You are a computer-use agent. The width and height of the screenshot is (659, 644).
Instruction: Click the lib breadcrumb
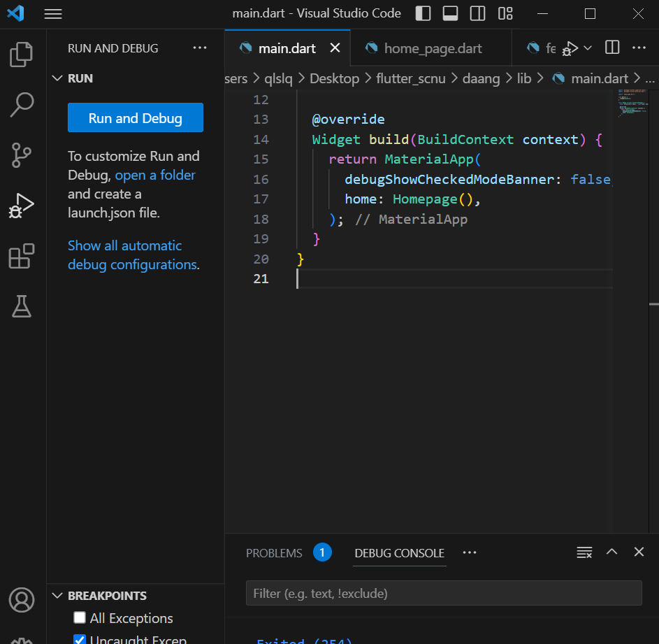[524, 78]
